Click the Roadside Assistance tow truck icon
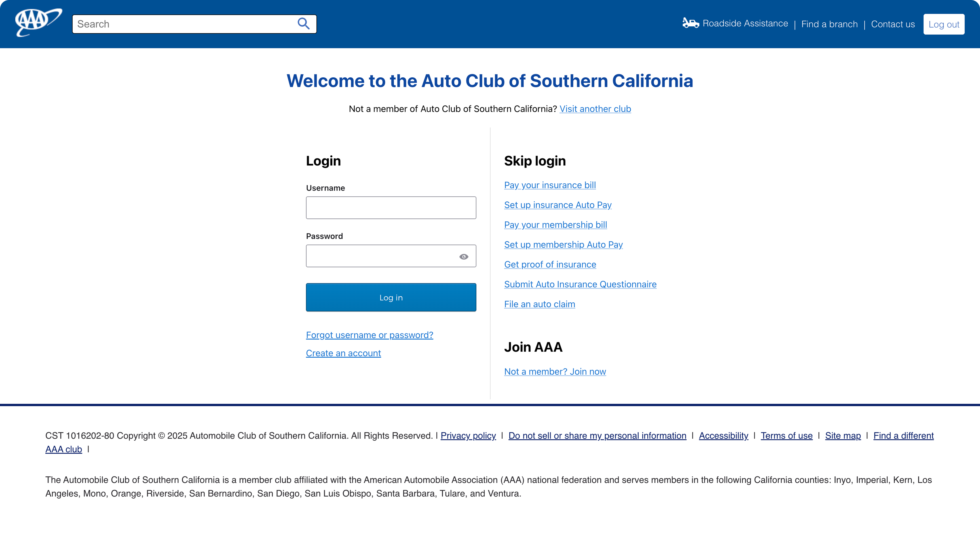Screen dimensions: 980x543 click(690, 23)
